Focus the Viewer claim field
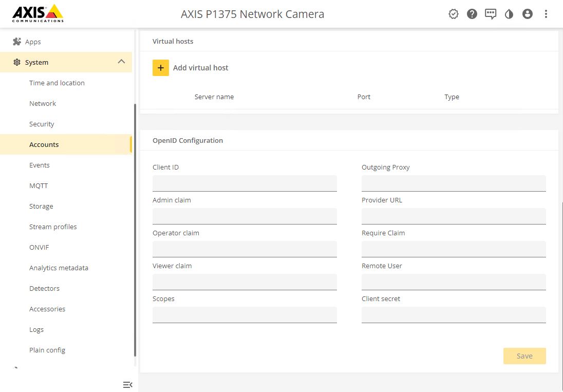Viewport: 563px width, 392px height. click(245, 282)
